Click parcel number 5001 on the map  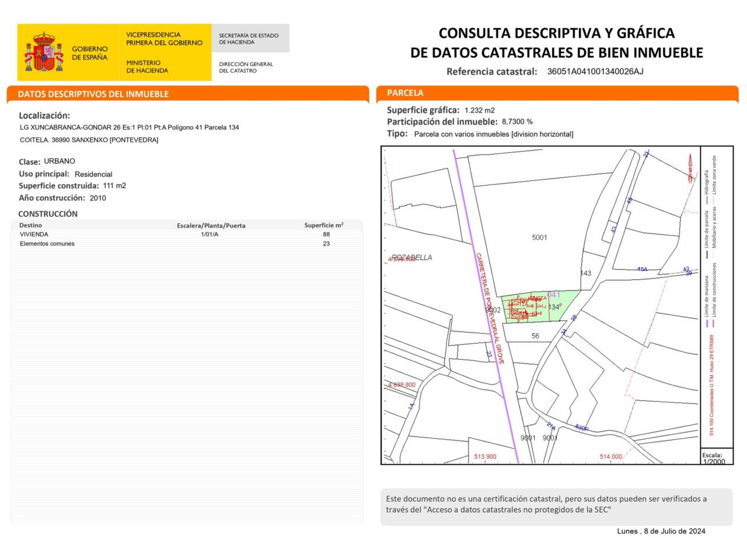click(540, 237)
